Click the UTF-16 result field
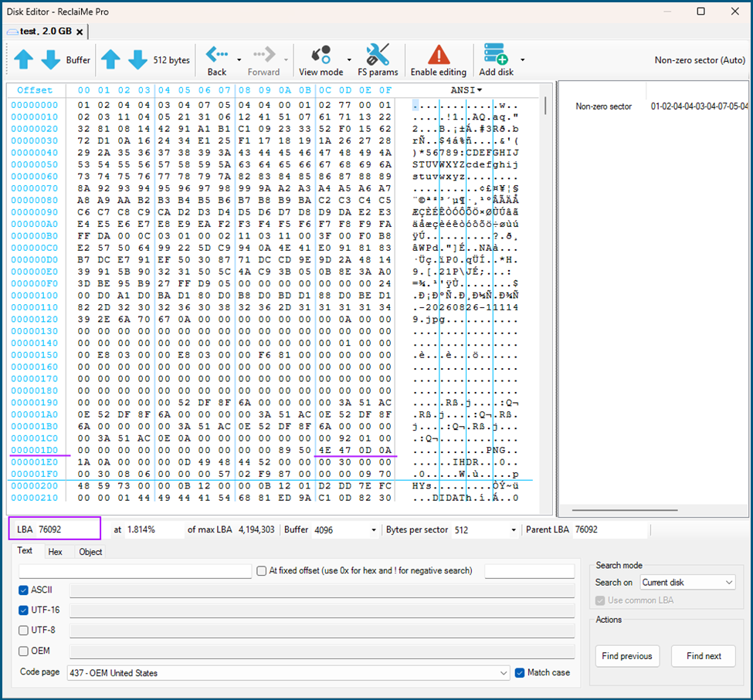The image size is (753, 700). 322,610
